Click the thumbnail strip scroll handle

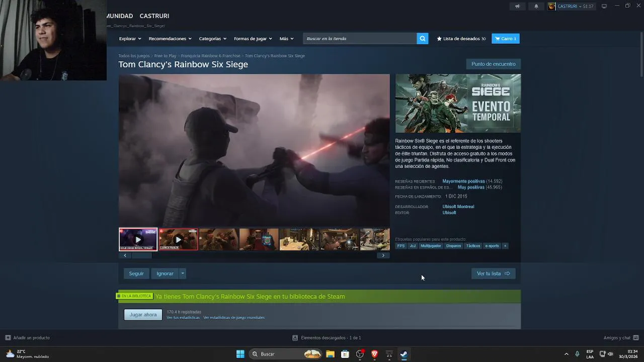141,255
